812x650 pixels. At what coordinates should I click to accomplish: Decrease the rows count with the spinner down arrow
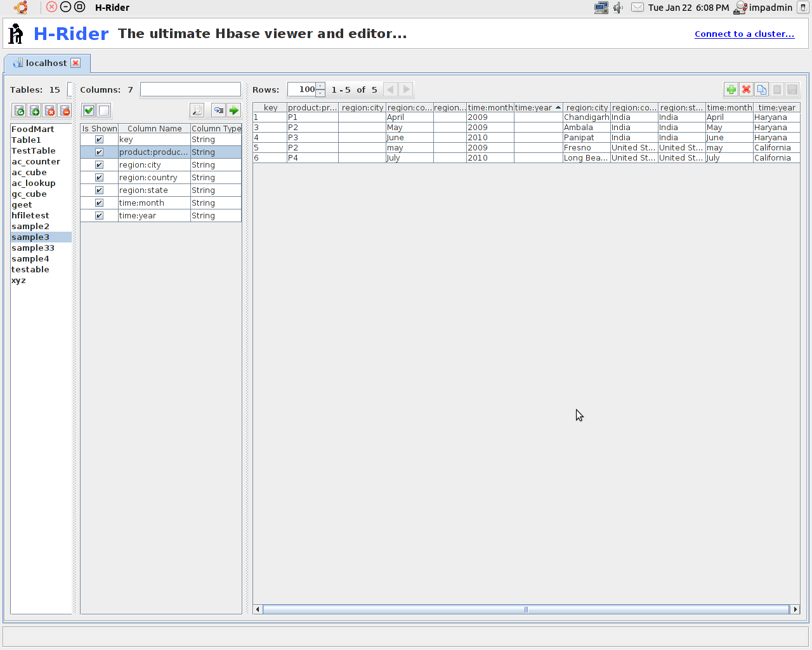(320, 93)
